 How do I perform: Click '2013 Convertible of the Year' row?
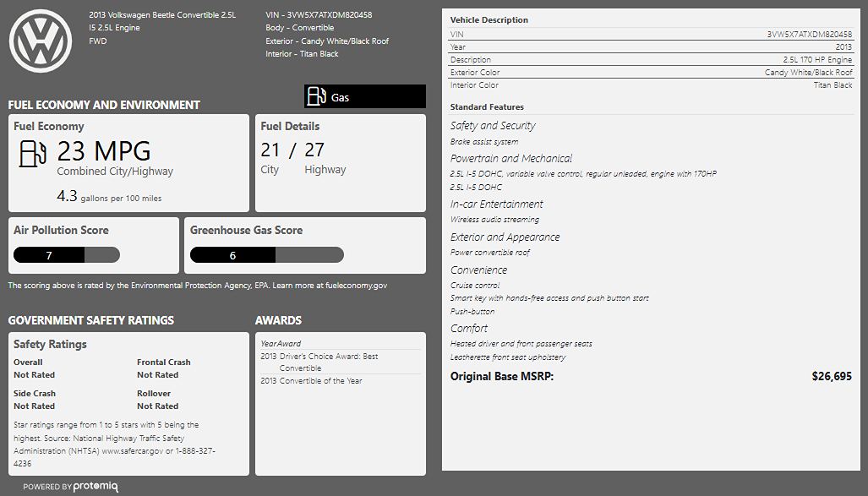[312, 381]
